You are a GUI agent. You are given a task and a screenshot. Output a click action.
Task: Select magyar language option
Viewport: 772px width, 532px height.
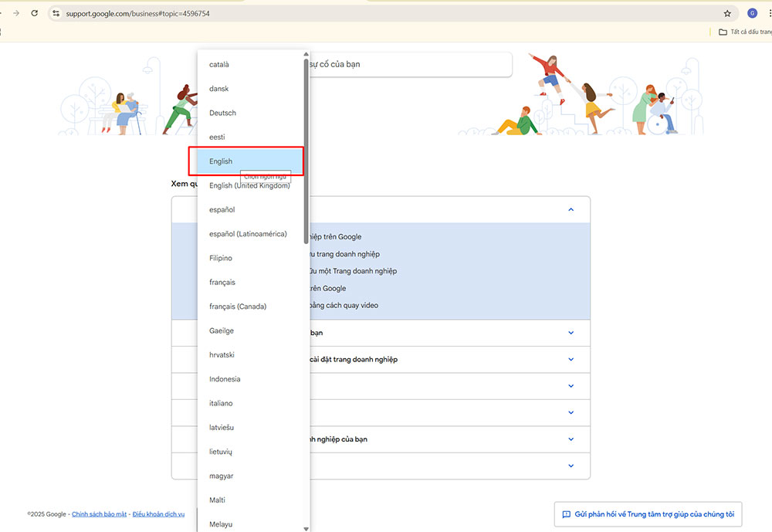coord(251,476)
